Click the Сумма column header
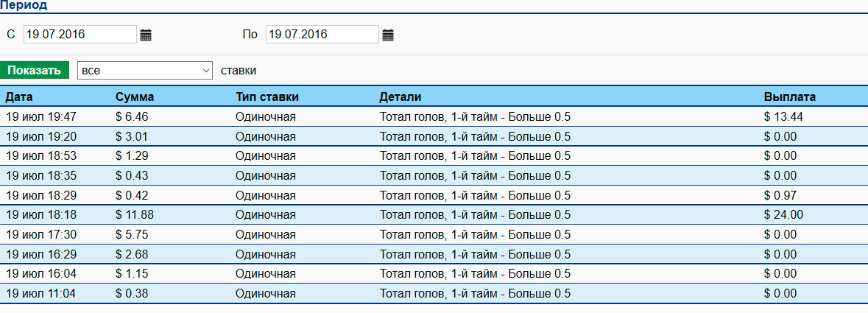The image size is (868, 313). click(135, 97)
